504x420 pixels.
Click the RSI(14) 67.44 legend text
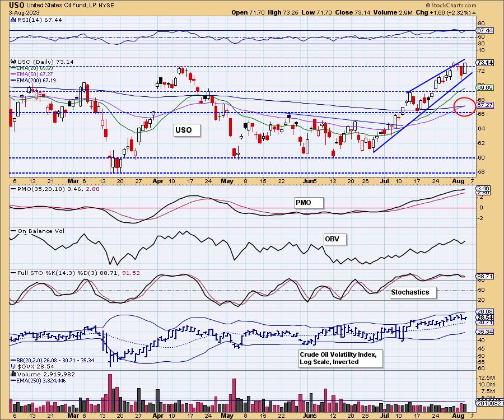click(x=39, y=20)
